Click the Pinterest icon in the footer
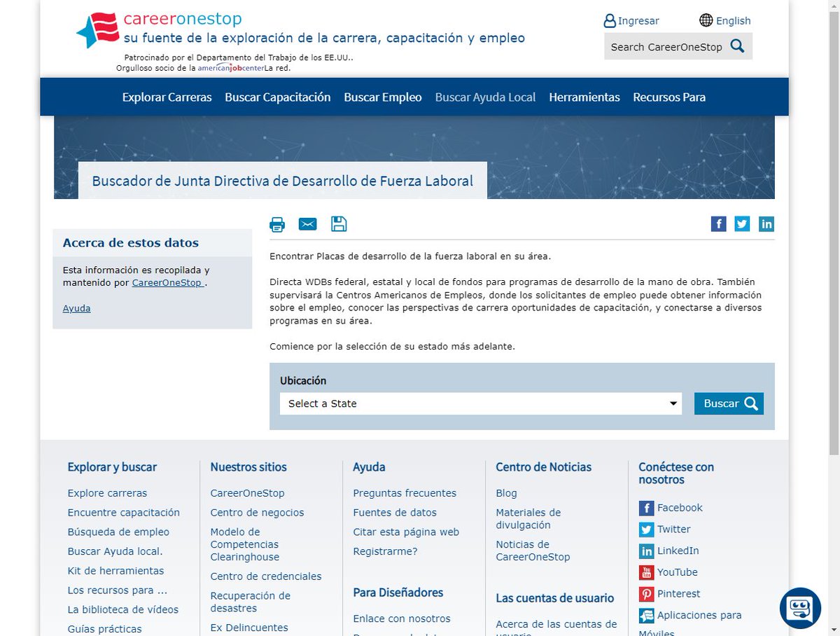Viewport: 840px width, 636px height. 646,594
